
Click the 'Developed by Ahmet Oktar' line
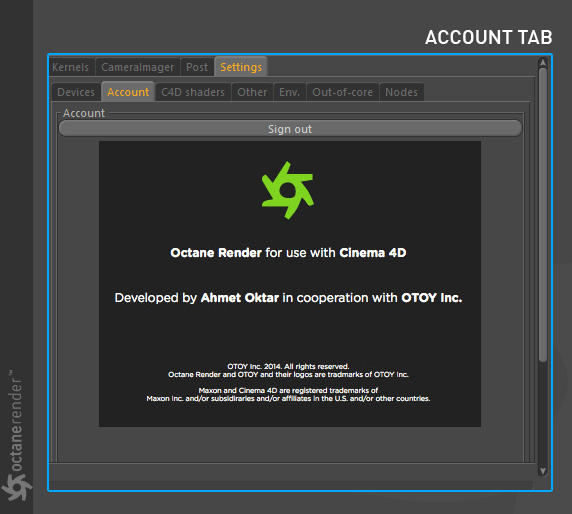tap(288, 298)
